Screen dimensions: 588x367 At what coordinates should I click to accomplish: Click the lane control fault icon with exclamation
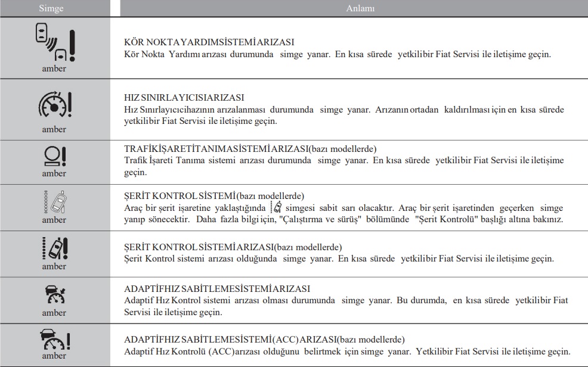pos(55,248)
